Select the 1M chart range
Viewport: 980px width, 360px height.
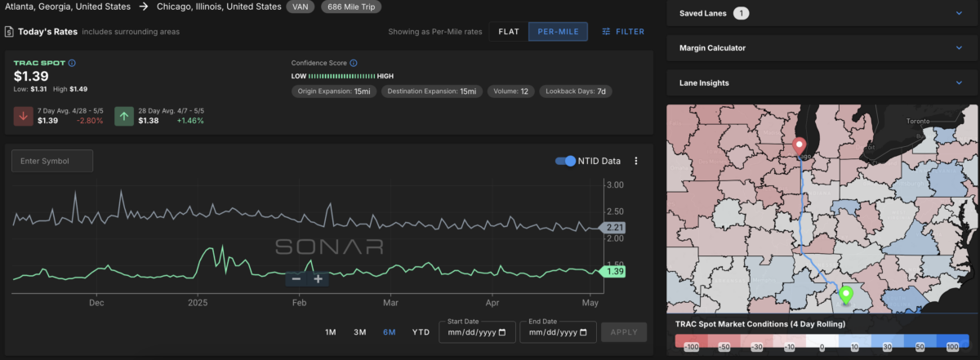tap(331, 332)
